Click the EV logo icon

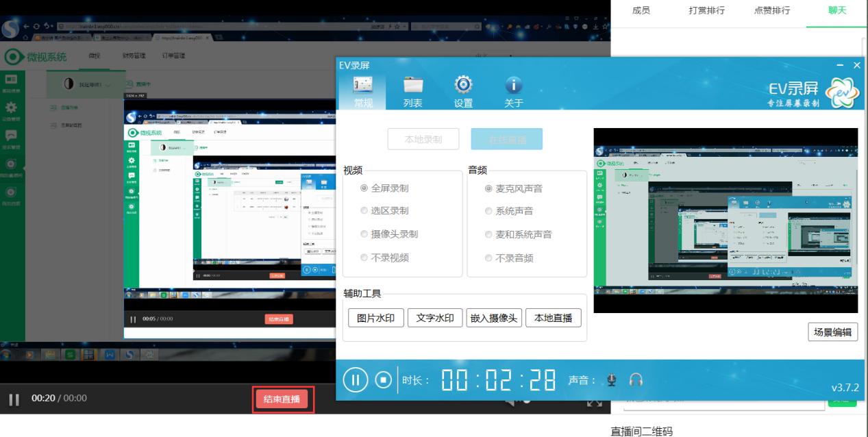click(x=841, y=92)
